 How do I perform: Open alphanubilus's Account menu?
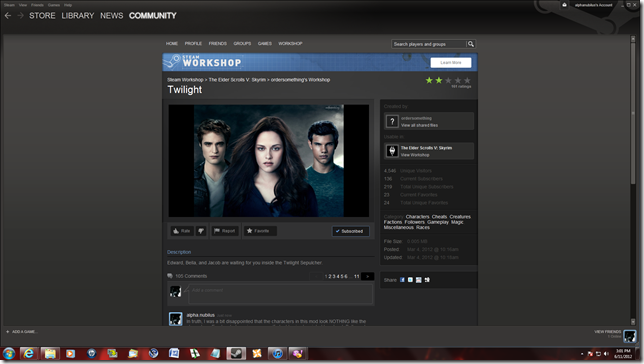(x=593, y=5)
